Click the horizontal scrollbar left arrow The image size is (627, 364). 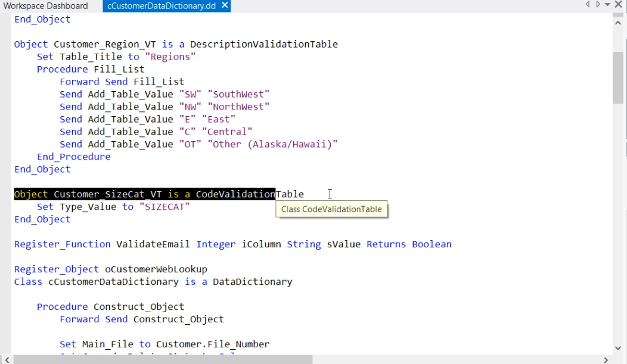[x=5, y=359]
